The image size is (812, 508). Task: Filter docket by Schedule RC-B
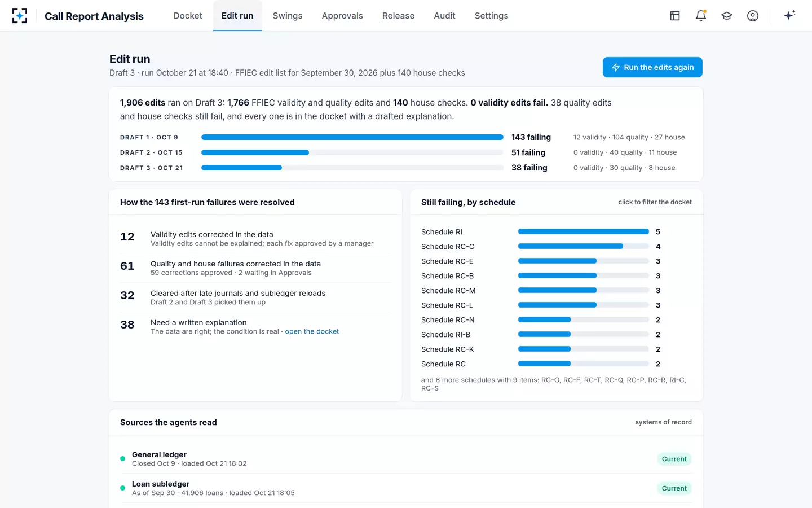(x=556, y=276)
